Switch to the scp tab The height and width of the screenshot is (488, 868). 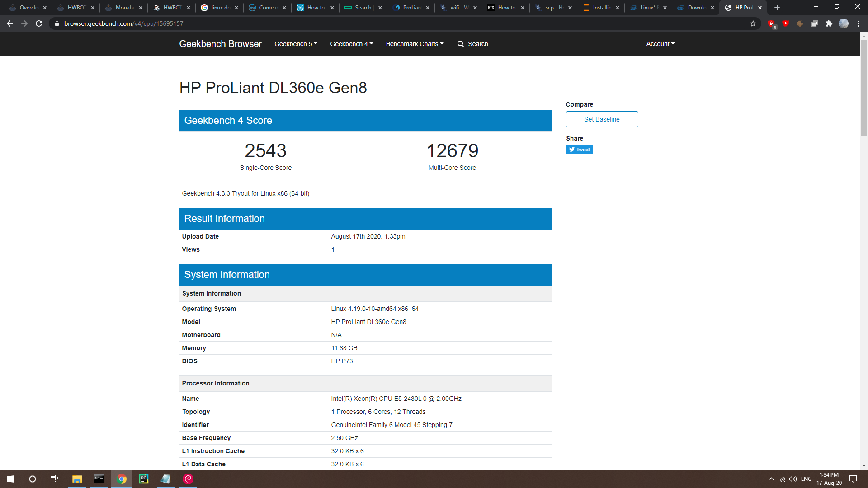tap(553, 8)
